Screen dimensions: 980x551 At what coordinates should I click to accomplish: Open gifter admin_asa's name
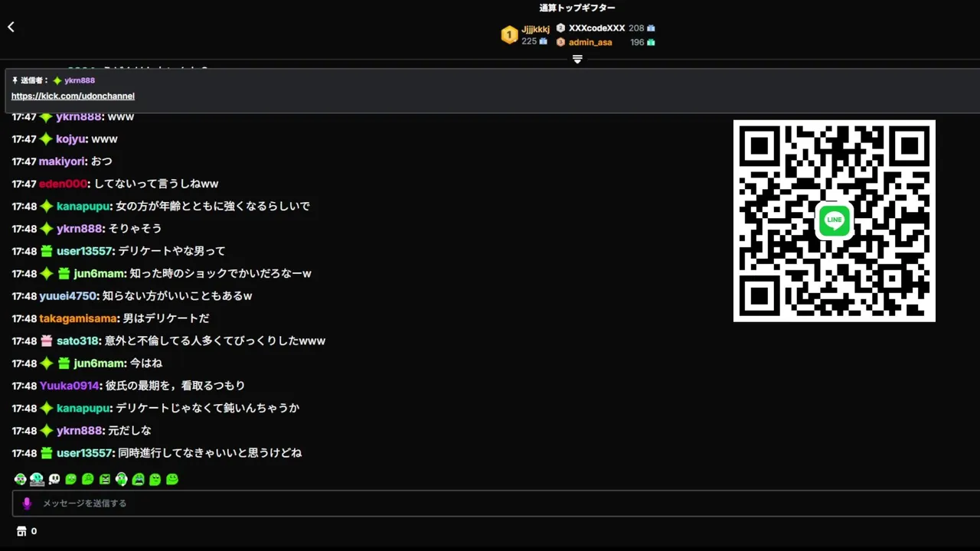tap(590, 42)
